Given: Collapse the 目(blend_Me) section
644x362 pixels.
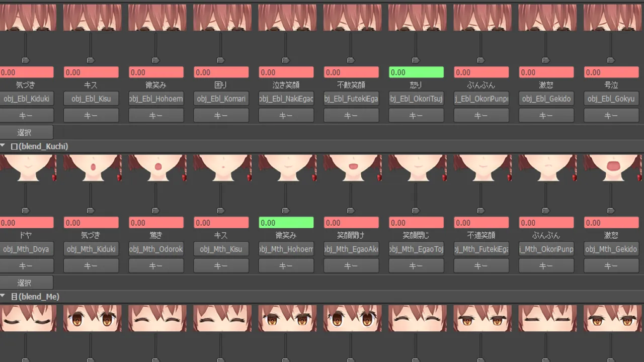Looking at the screenshot, I should 3,297.
